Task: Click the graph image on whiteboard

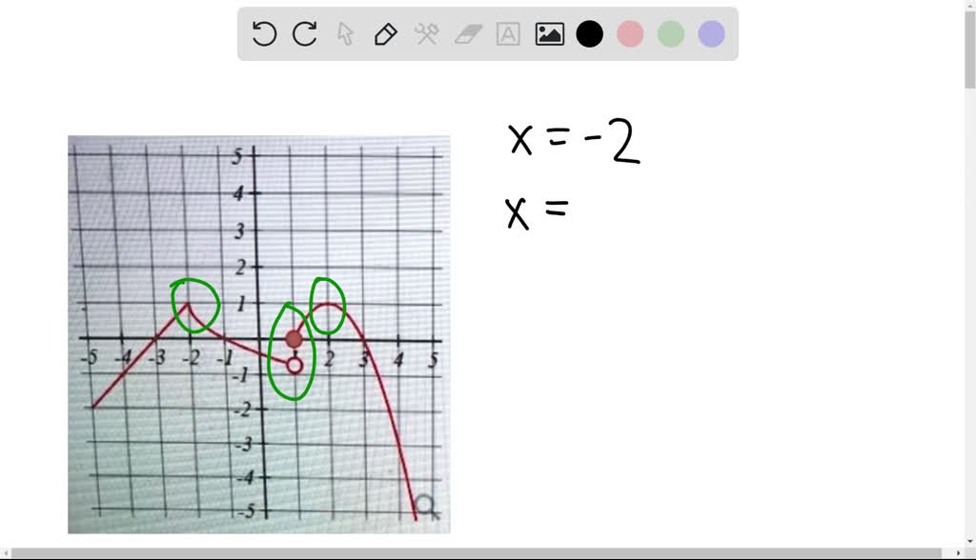Action: pos(259,334)
